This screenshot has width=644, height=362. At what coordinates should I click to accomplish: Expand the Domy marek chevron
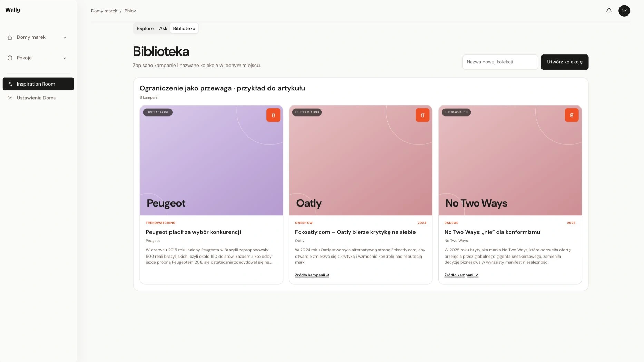pos(65,37)
